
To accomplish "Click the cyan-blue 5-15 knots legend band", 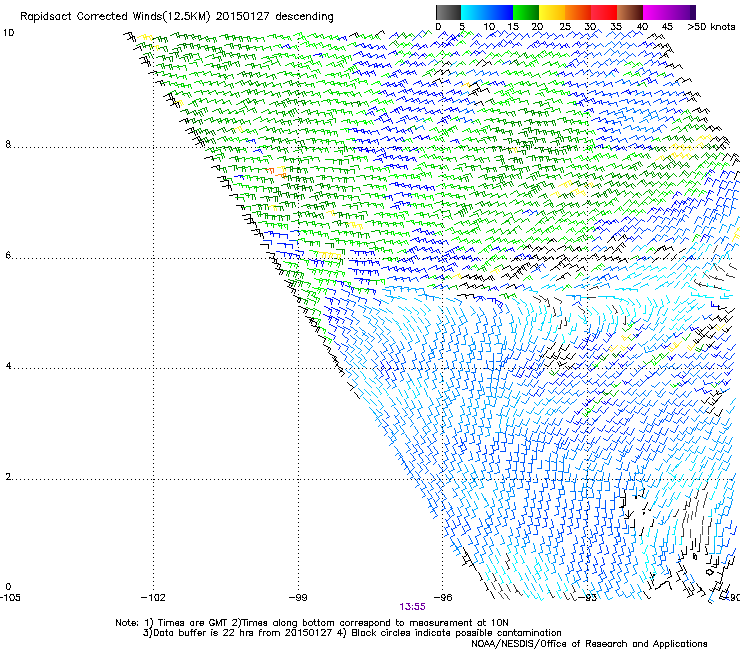I will pos(487,12).
